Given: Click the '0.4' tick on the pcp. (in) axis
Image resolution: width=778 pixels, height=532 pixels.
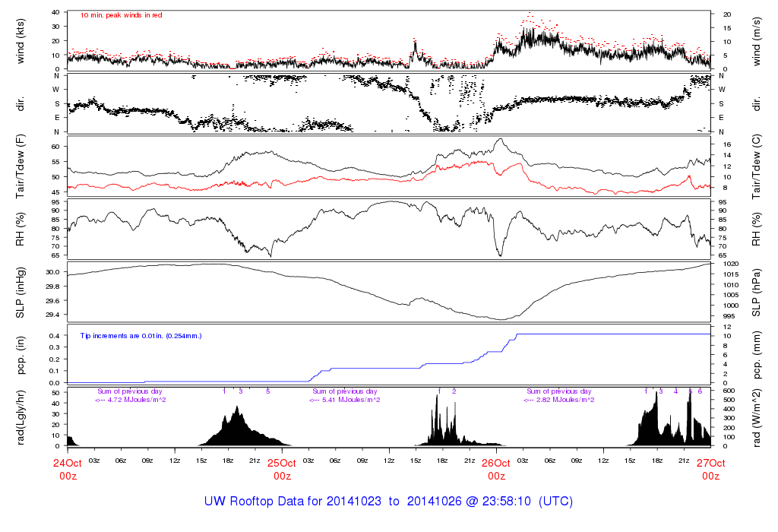Looking at the screenshot, I should click(55, 335).
